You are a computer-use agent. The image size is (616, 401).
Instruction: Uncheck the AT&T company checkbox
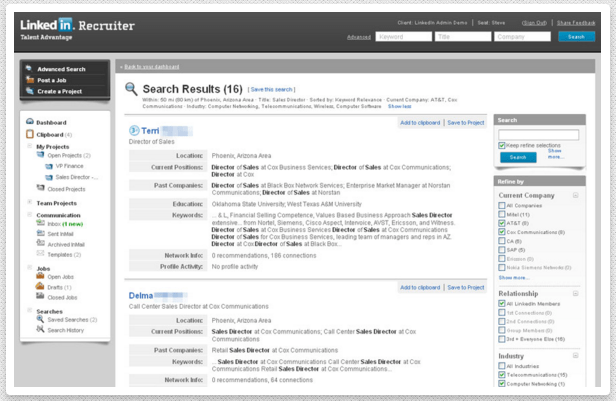click(502, 223)
